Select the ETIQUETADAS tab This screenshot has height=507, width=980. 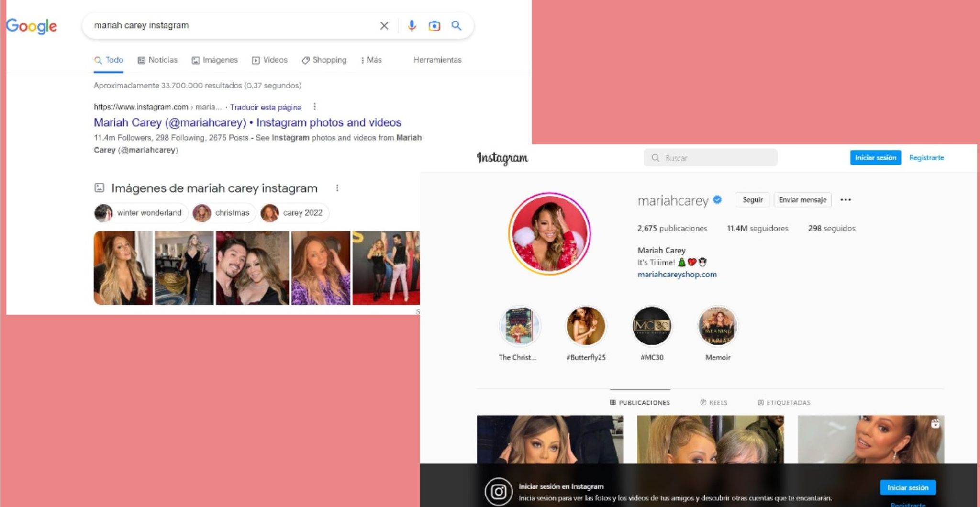(784, 402)
